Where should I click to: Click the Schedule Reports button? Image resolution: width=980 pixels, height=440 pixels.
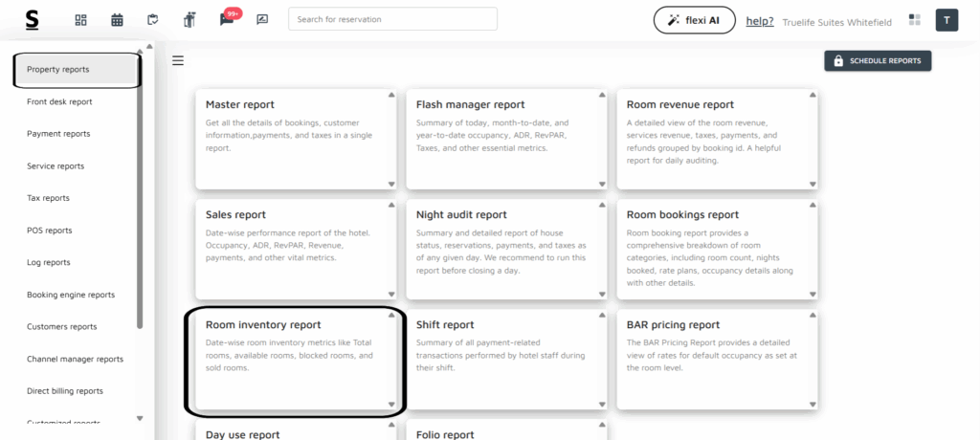[878, 61]
